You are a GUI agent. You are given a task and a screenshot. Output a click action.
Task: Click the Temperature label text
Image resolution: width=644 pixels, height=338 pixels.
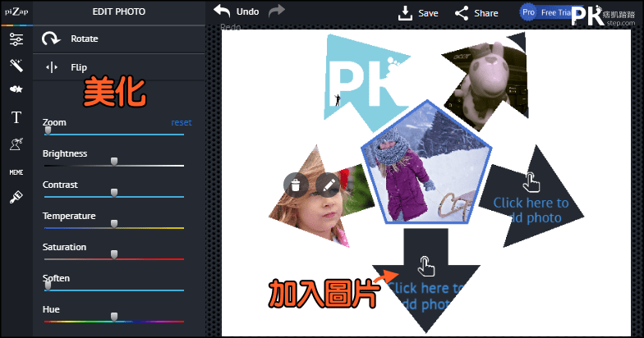(69, 216)
